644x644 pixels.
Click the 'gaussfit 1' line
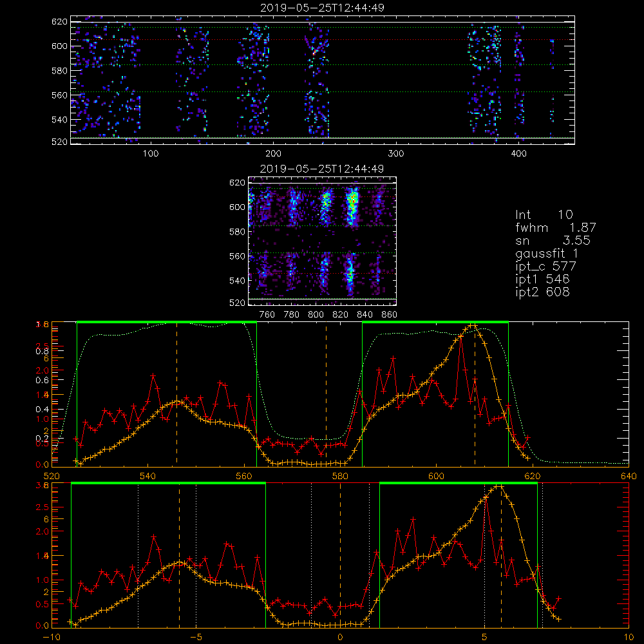[547, 253]
